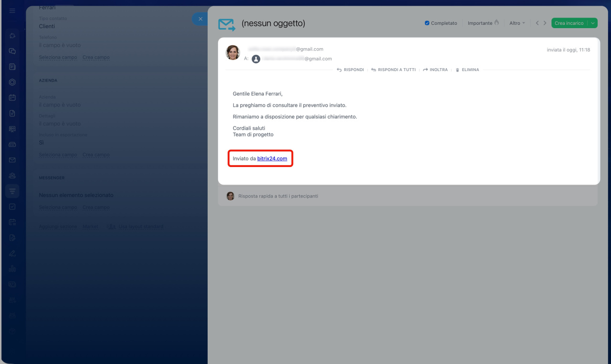Open the bitrix24.com link
Image resolution: width=611 pixels, height=364 pixels.
pos(272,158)
